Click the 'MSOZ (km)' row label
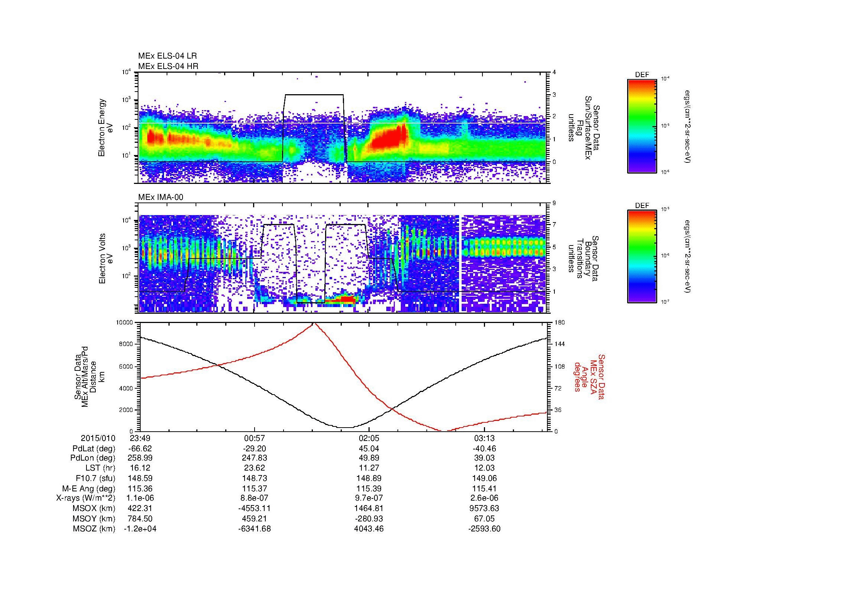868x613 pixels. 94,529
